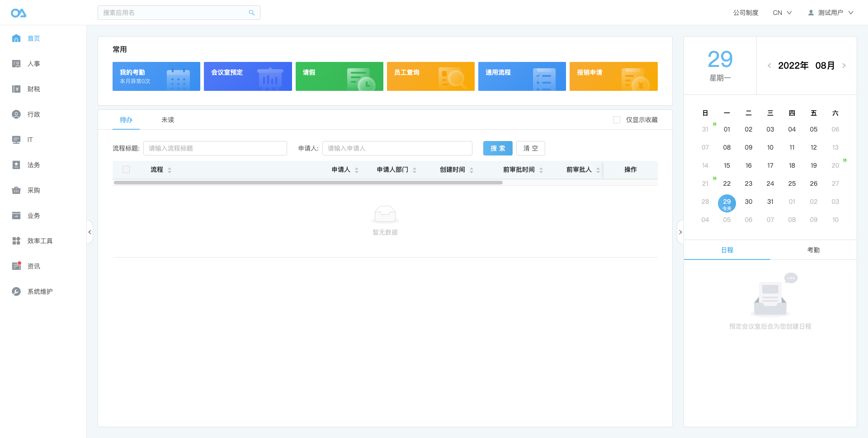The height and width of the screenshot is (438, 868).
Task: Switch to the 日程 tab
Action: [x=727, y=250]
